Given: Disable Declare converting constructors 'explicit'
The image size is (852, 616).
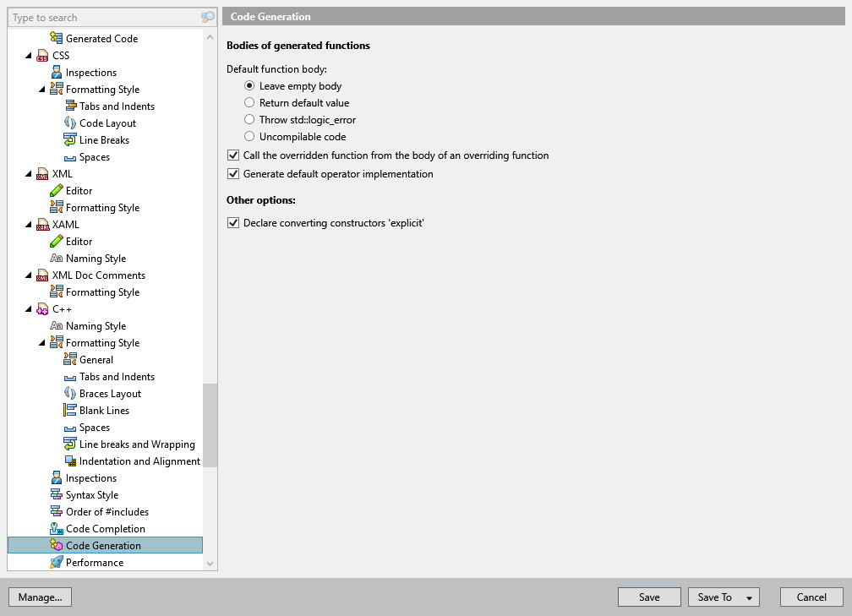Looking at the screenshot, I should (x=232, y=223).
